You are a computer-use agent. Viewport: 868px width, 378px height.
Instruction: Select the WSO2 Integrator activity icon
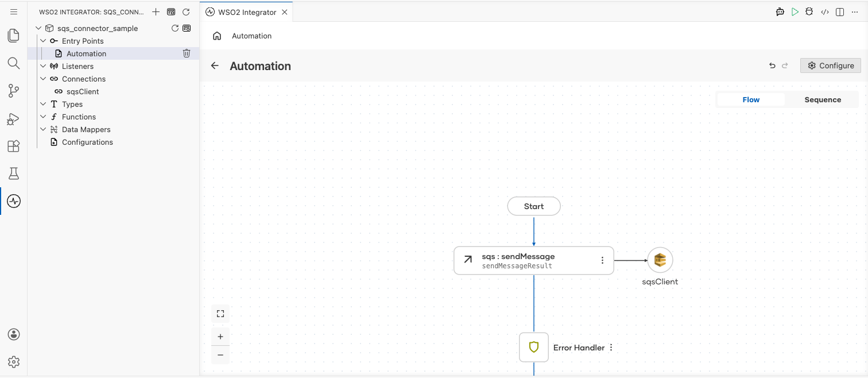[x=14, y=201]
